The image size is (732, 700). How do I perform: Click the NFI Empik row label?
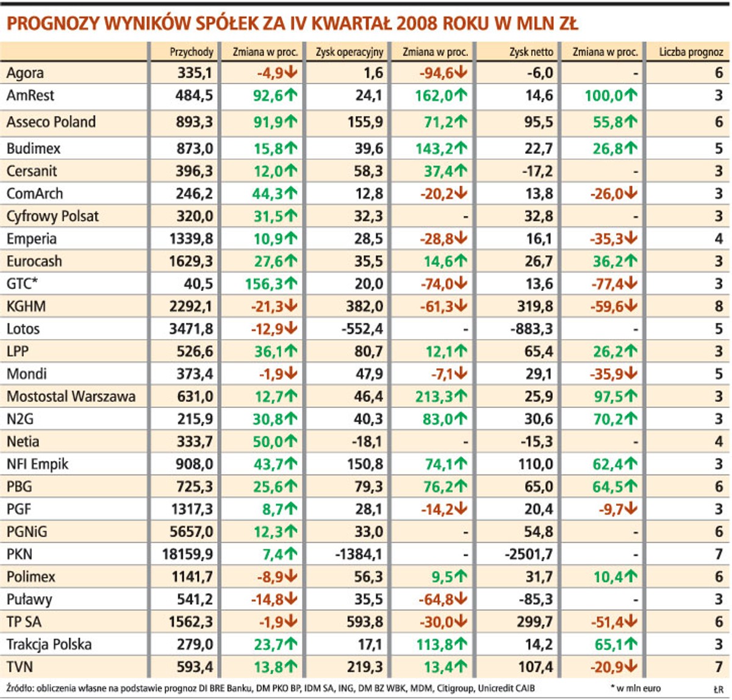pyautogui.click(x=38, y=465)
